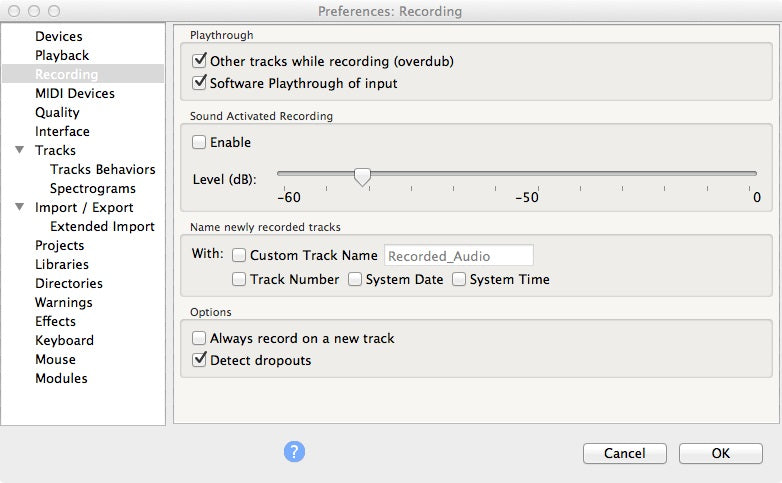The height and width of the screenshot is (483, 782).
Task: Open the Devices preferences category
Action: pos(59,36)
